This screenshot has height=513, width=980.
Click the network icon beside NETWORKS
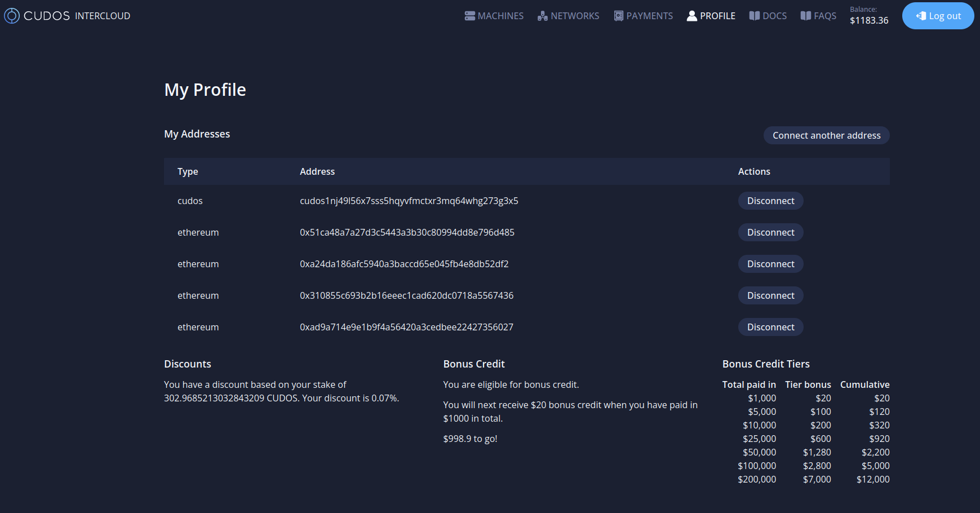[543, 16]
